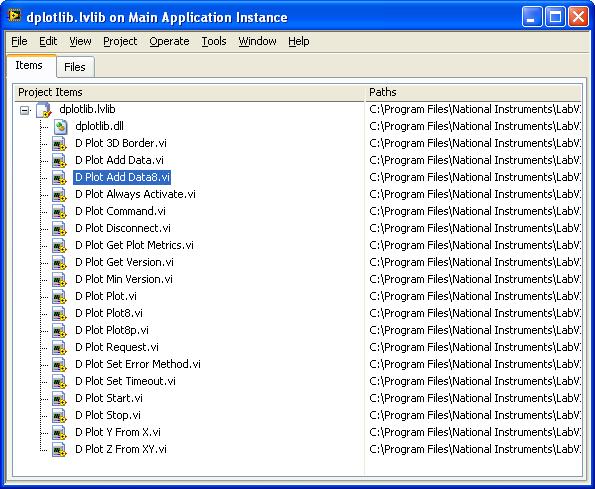The height and width of the screenshot is (489, 595).
Task: Click the LabVIEW icon in the title bar
Action: pyautogui.click(x=15, y=16)
